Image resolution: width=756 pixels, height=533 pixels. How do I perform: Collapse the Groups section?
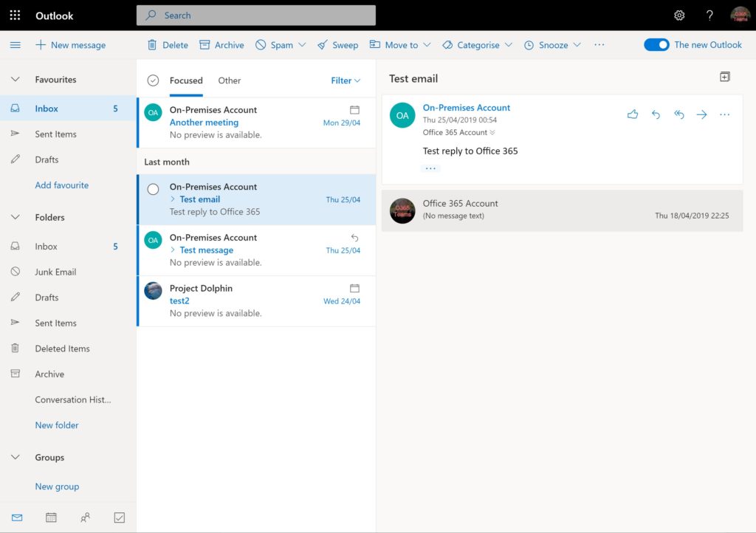click(16, 458)
